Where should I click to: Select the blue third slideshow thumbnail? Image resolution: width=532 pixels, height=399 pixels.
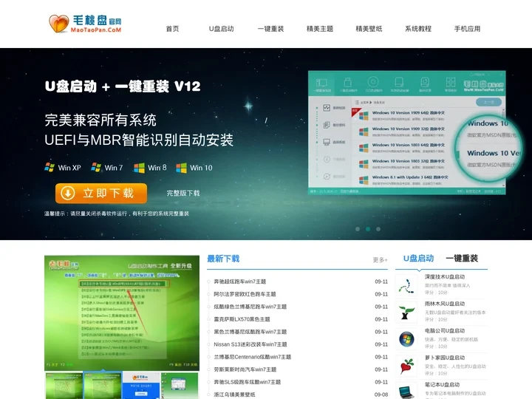(141, 386)
